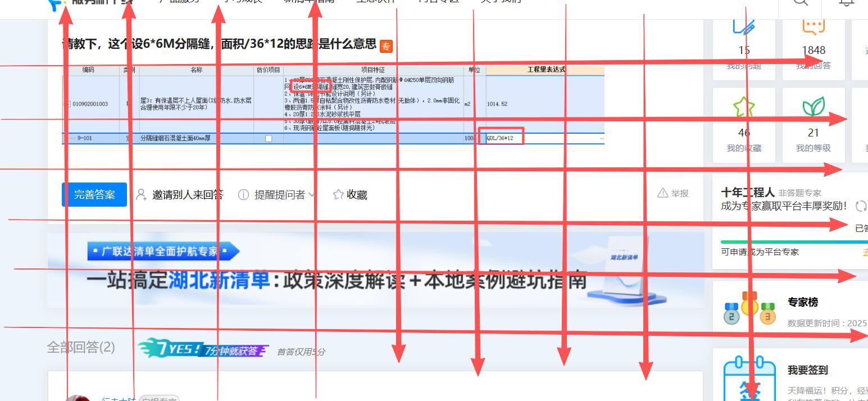
Task: Open the 关于我们 menu
Action: pyautogui.click(x=501, y=1)
